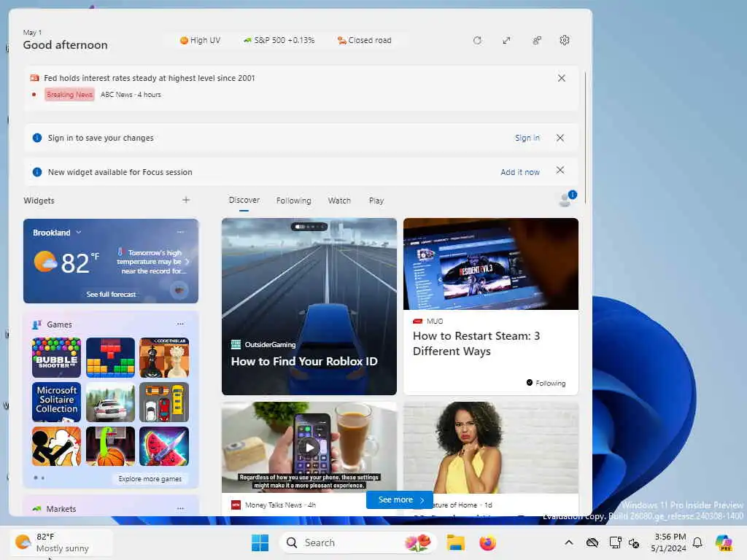Viewport: 747px width, 560px height.
Task: Expand tomorrow's high temperature alert arrow
Action: 187,262
